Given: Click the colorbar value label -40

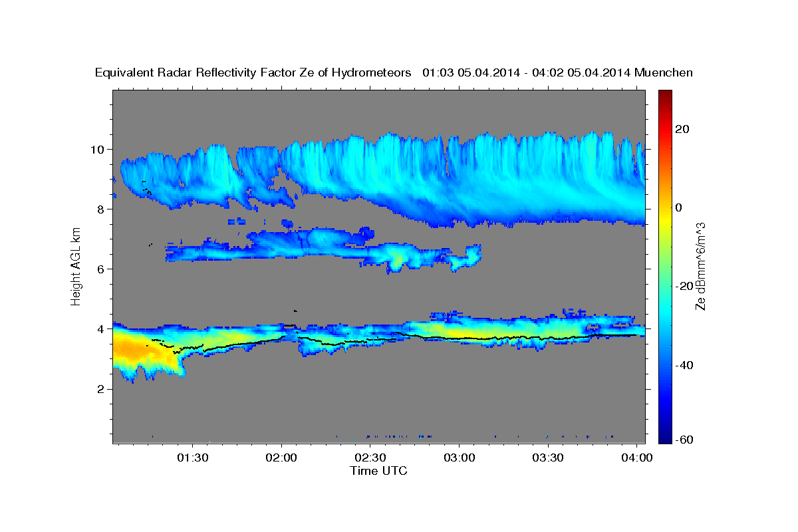Looking at the screenshot, I should (686, 365).
